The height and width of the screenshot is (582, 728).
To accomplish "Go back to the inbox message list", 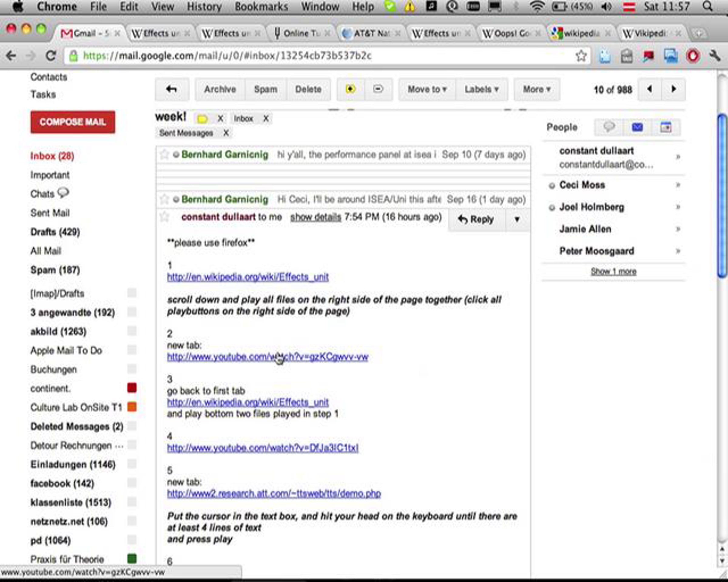I will pos(172,89).
